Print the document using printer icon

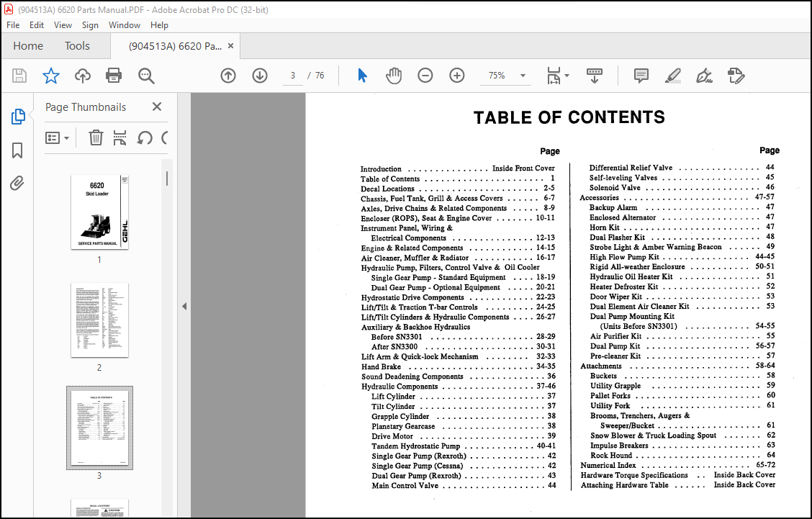(114, 76)
